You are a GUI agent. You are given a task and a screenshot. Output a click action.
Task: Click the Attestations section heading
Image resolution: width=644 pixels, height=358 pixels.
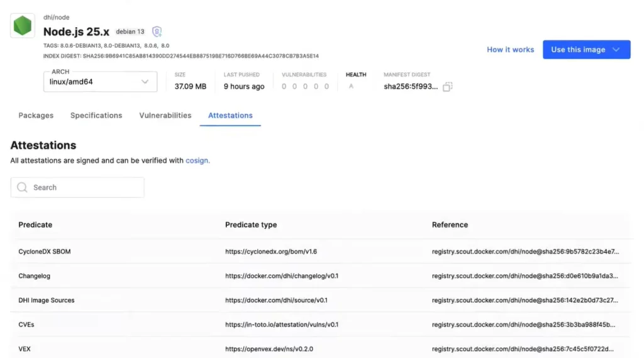tap(43, 145)
